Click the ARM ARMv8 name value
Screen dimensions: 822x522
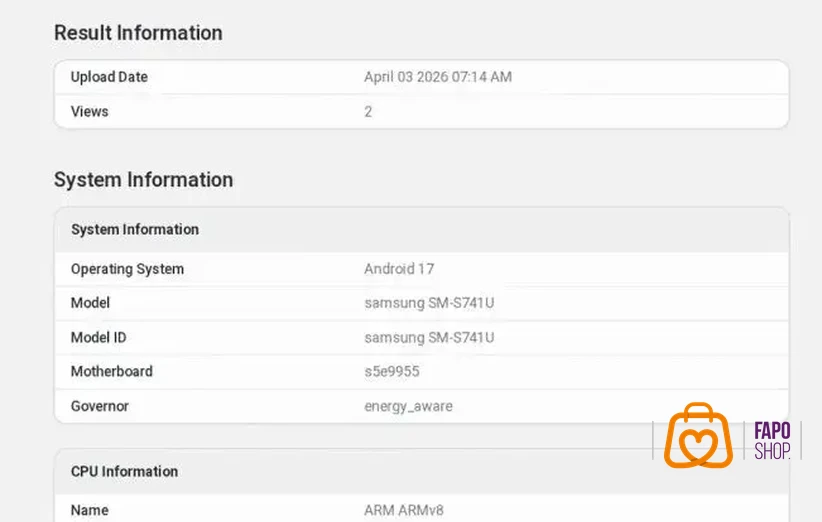pyautogui.click(x=404, y=510)
